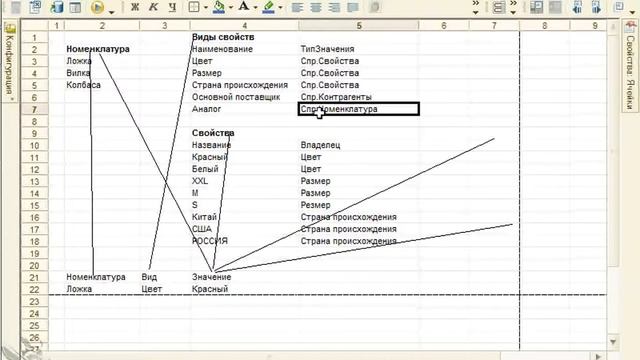Click the form window icon in toolbar
The height and width of the screenshot is (360, 640).
75,7
